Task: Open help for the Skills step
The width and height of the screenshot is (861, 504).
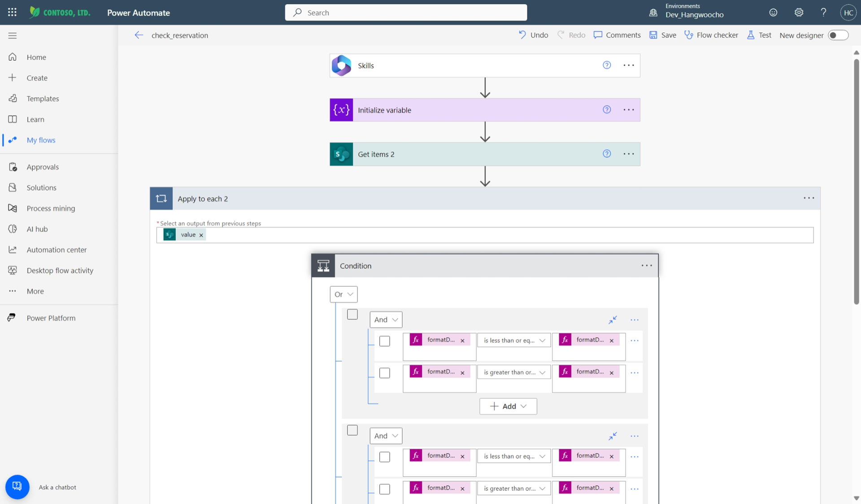Action: (x=607, y=65)
